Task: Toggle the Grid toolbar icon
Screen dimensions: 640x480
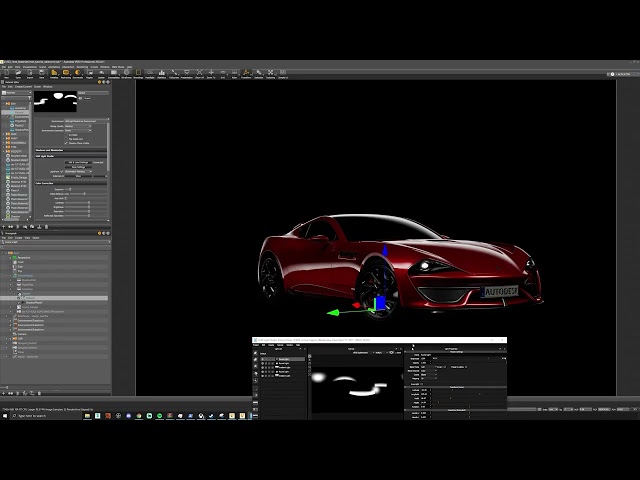Action: coord(223,73)
